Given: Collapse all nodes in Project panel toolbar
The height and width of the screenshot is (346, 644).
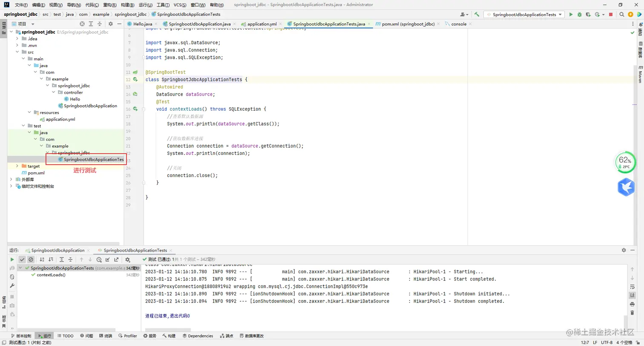Looking at the screenshot, I should [x=100, y=24].
